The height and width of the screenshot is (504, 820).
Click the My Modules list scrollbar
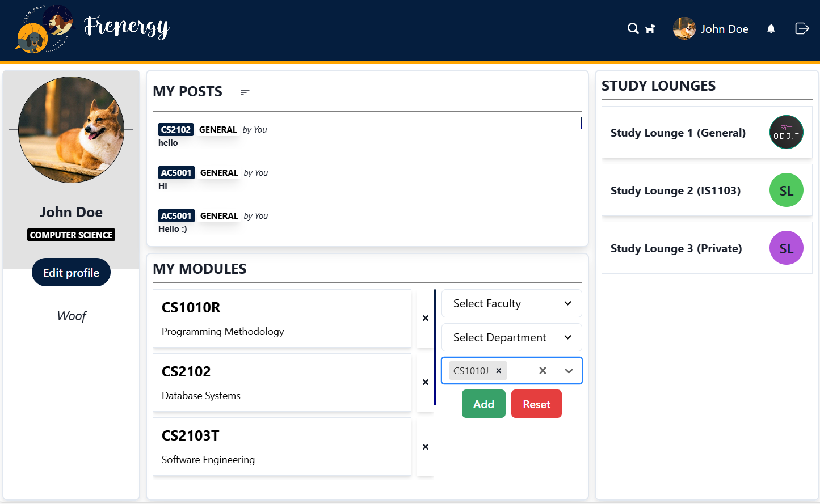[435, 347]
